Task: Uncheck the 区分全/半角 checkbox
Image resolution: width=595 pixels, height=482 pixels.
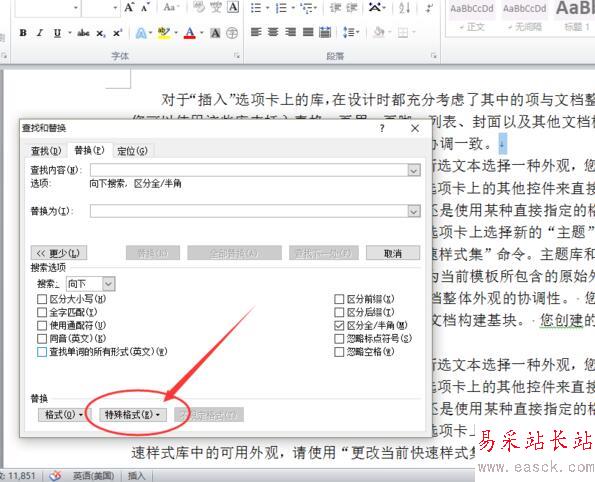Action: [x=339, y=326]
